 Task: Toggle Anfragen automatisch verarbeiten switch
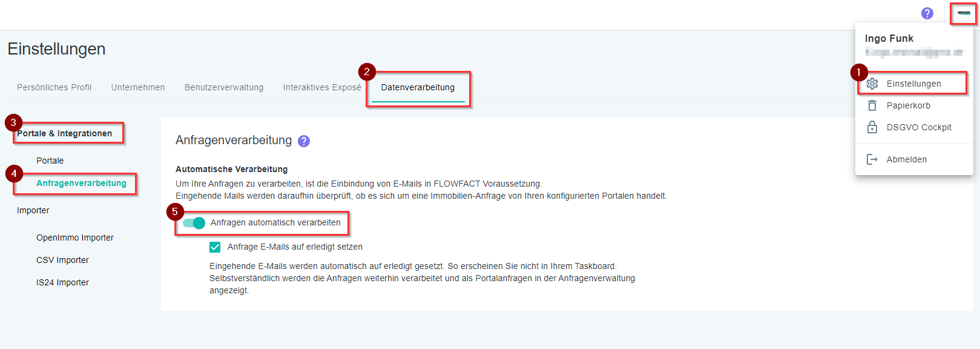point(194,223)
